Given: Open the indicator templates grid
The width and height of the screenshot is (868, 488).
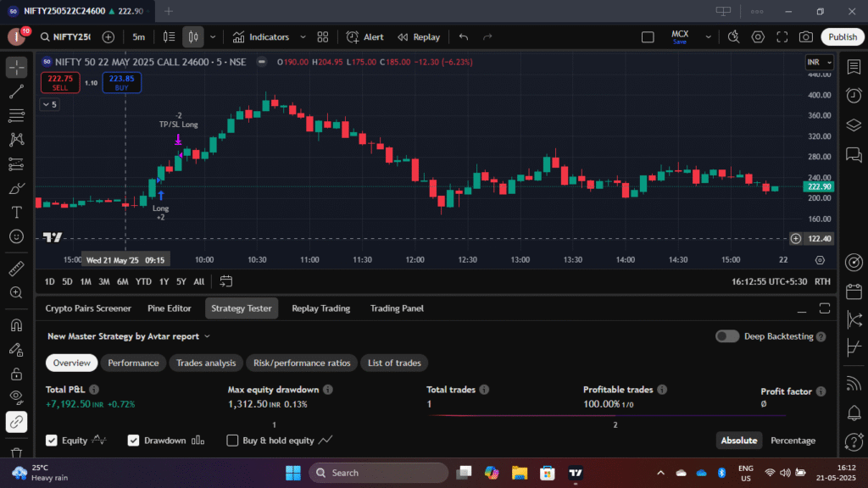Looking at the screenshot, I should pos(323,37).
